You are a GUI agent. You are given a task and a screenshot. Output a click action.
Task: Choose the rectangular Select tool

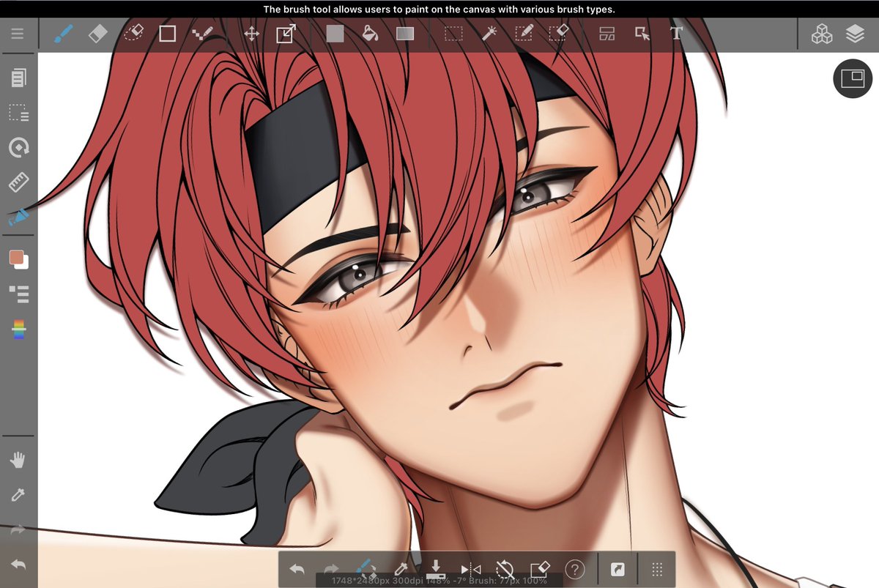(454, 34)
